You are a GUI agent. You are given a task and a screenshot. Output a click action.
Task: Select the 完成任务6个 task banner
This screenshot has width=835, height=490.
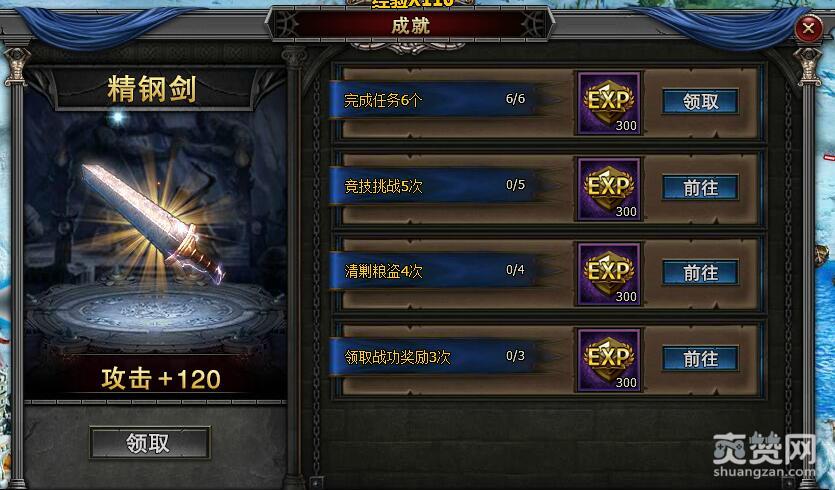[x=434, y=100]
